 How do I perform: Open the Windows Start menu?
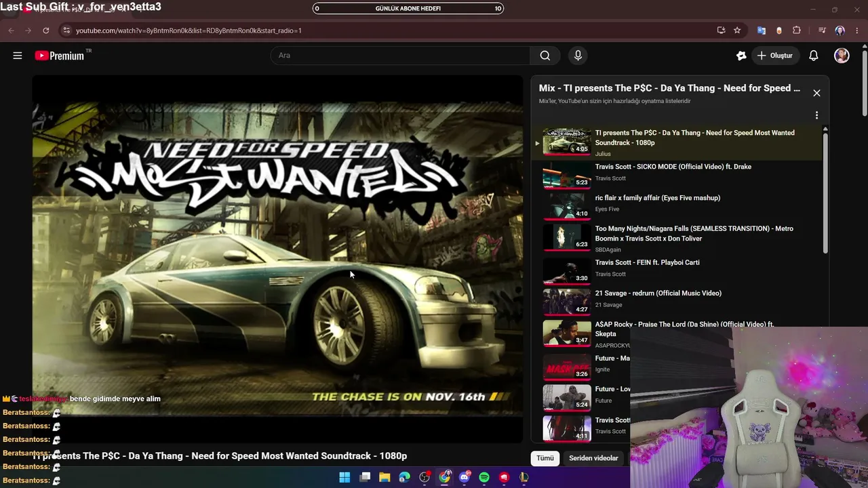pyautogui.click(x=344, y=477)
